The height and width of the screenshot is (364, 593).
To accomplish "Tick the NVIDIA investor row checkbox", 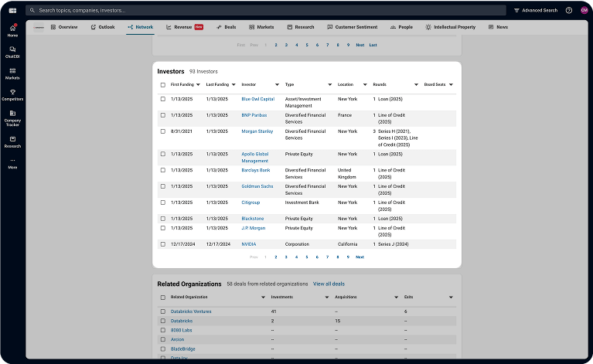I will pos(162,244).
